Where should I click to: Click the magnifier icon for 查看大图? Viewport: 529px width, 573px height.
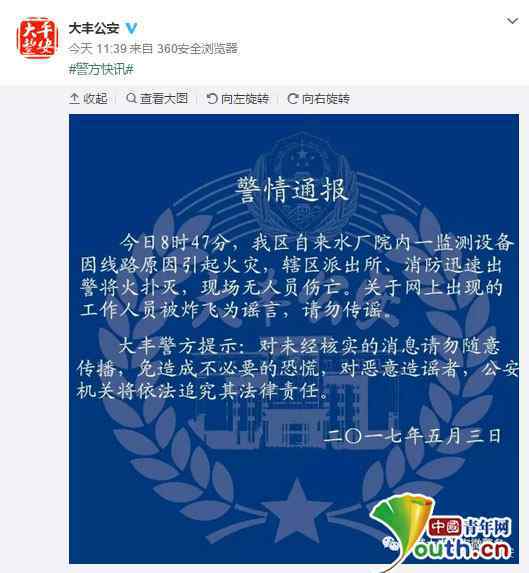(x=131, y=98)
